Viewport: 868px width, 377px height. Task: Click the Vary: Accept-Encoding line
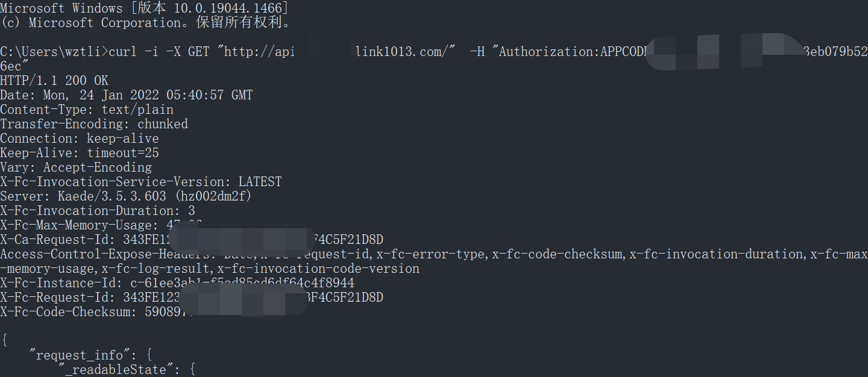click(x=76, y=167)
